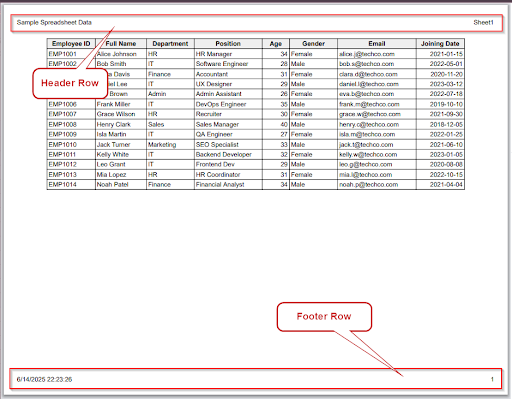This screenshot has width=512, height=399.
Task: Click the 'Gender' column heading
Action: pos(313,44)
